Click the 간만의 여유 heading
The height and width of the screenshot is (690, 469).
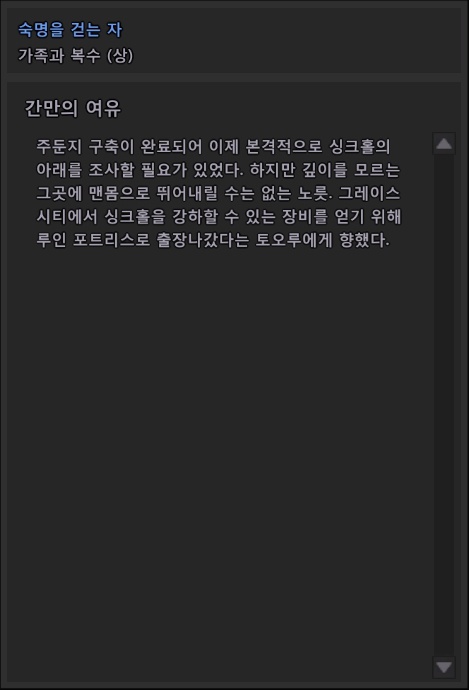tap(73, 108)
